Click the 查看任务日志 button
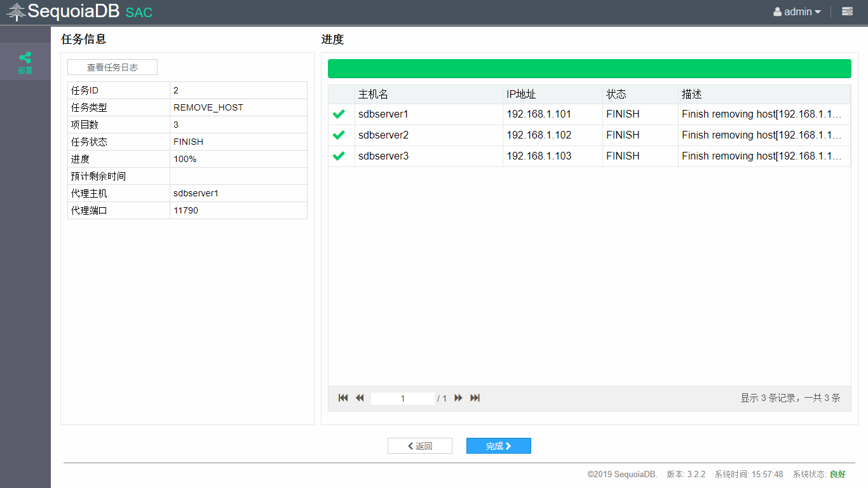868x488 pixels. click(112, 67)
